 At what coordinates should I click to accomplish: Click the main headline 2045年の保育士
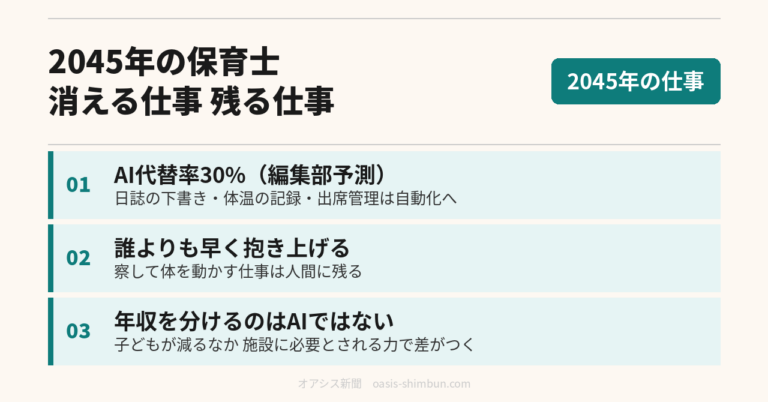click(164, 62)
